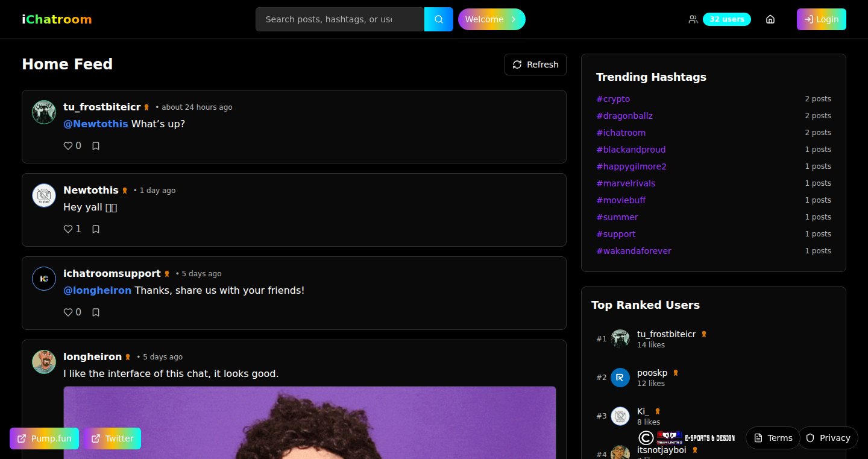Image resolution: width=868 pixels, height=459 pixels.
Task: Click the users group icon
Action: [693, 19]
